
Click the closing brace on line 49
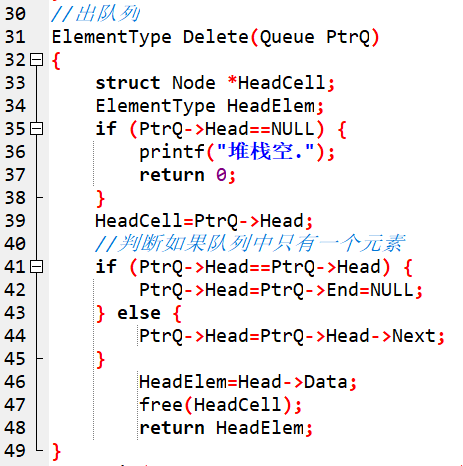click(x=57, y=452)
